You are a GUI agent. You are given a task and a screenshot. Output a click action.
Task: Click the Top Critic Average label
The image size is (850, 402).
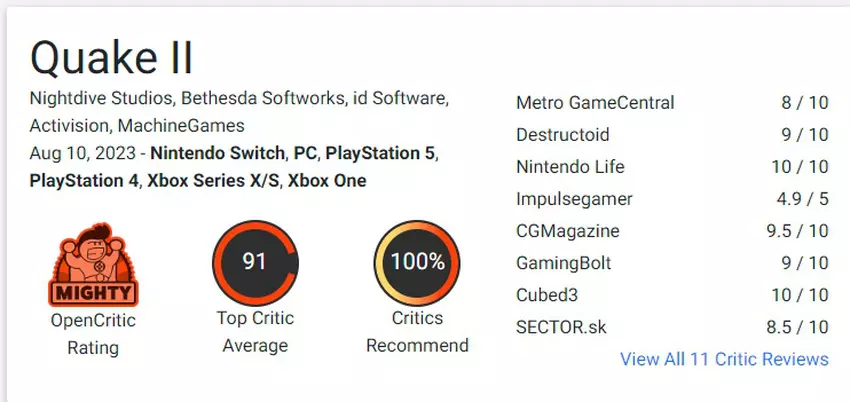(x=253, y=332)
